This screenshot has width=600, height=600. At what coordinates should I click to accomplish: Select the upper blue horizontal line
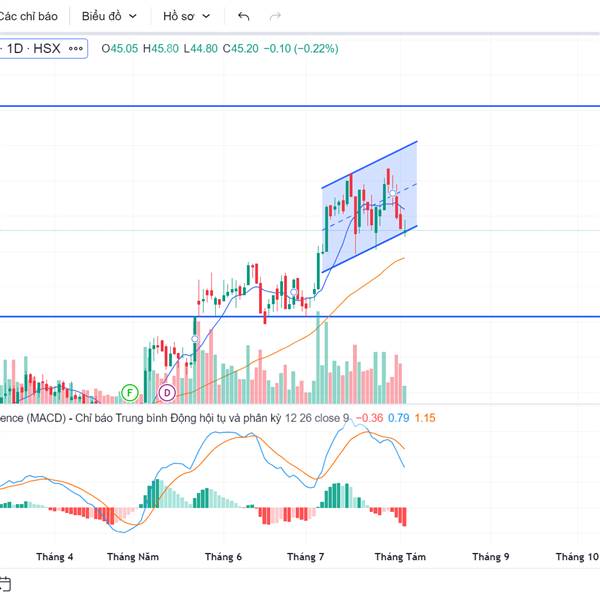point(300,106)
